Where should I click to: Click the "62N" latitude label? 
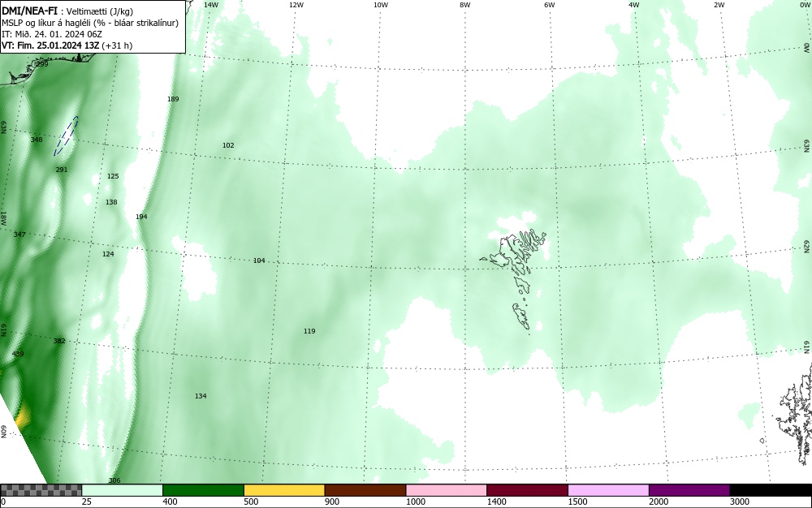click(x=807, y=246)
